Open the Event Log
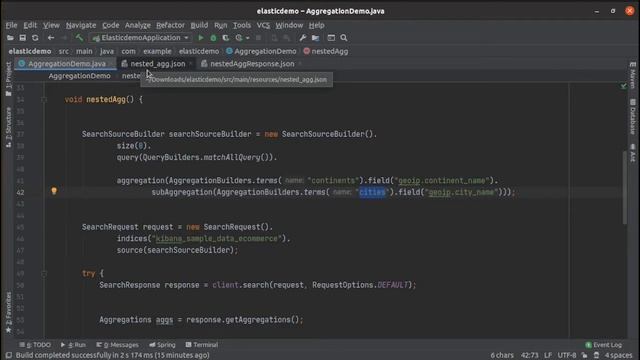 click(603, 345)
